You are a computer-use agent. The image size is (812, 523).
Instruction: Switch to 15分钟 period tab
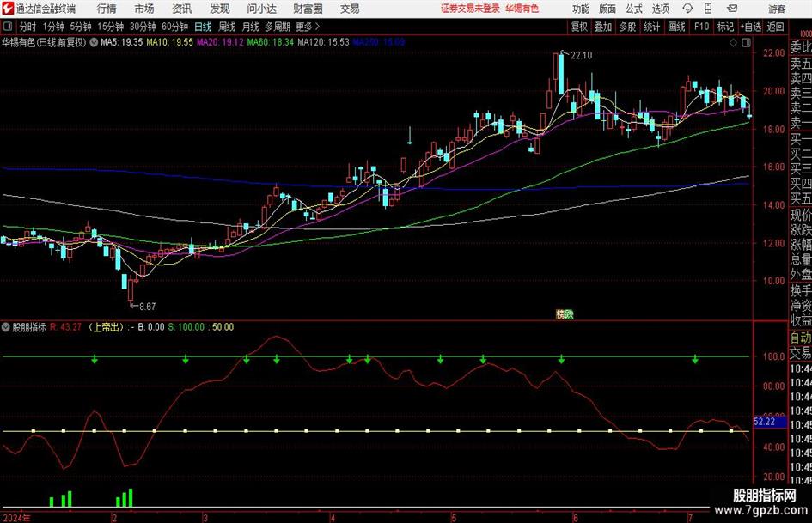point(111,27)
